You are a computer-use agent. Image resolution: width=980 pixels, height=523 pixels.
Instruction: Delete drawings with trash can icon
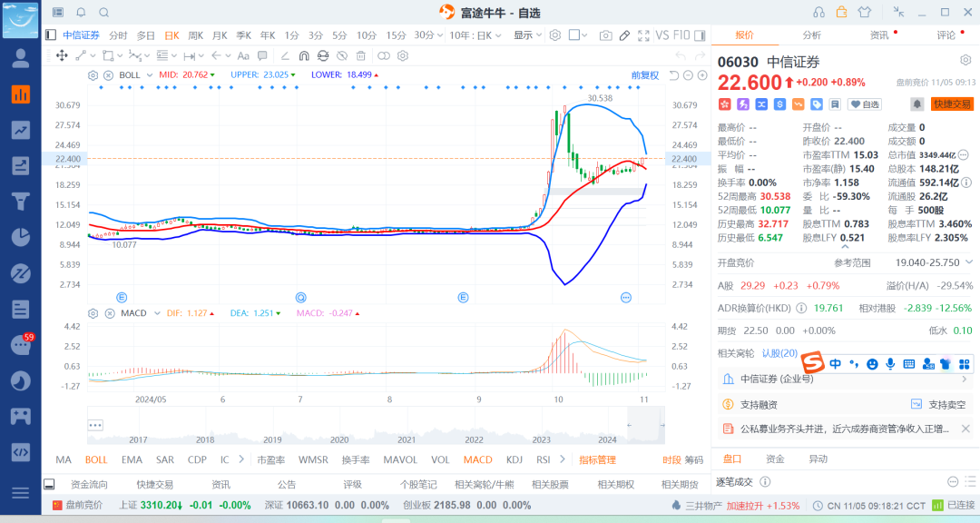tap(360, 55)
